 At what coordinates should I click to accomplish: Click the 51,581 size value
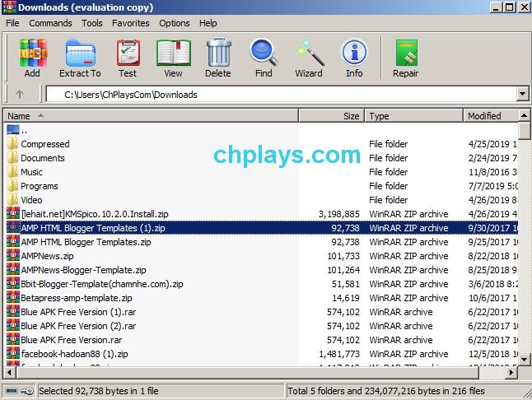[345, 284]
